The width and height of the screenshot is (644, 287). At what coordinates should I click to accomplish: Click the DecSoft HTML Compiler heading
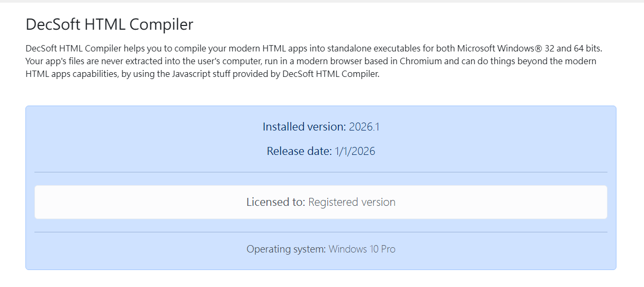pyautogui.click(x=109, y=24)
